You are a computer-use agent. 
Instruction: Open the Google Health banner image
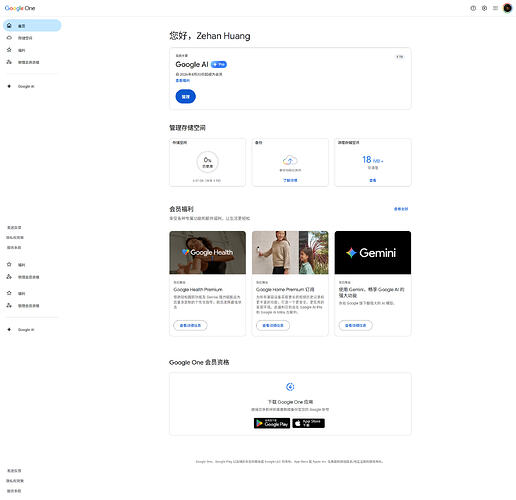(x=207, y=252)
